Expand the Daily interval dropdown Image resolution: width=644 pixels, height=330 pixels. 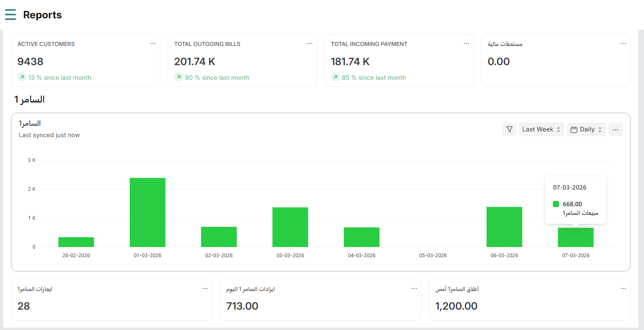tap(586, 129)
